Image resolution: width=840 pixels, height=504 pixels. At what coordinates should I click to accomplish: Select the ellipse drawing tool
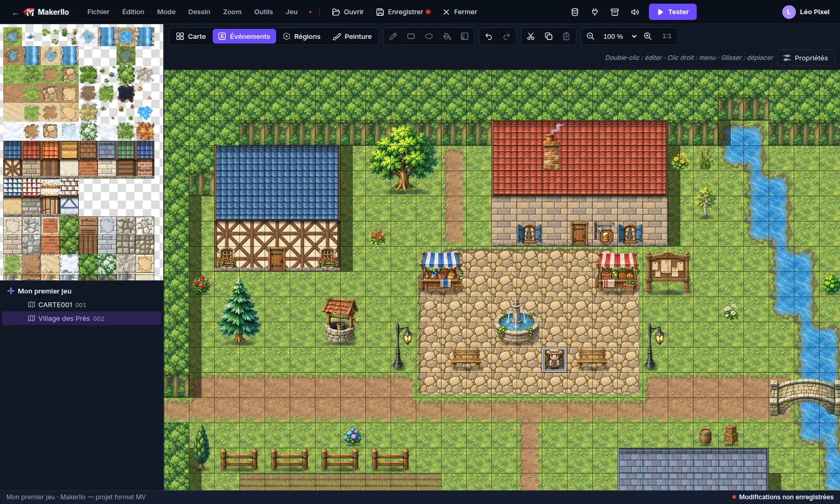pos(429,36)
